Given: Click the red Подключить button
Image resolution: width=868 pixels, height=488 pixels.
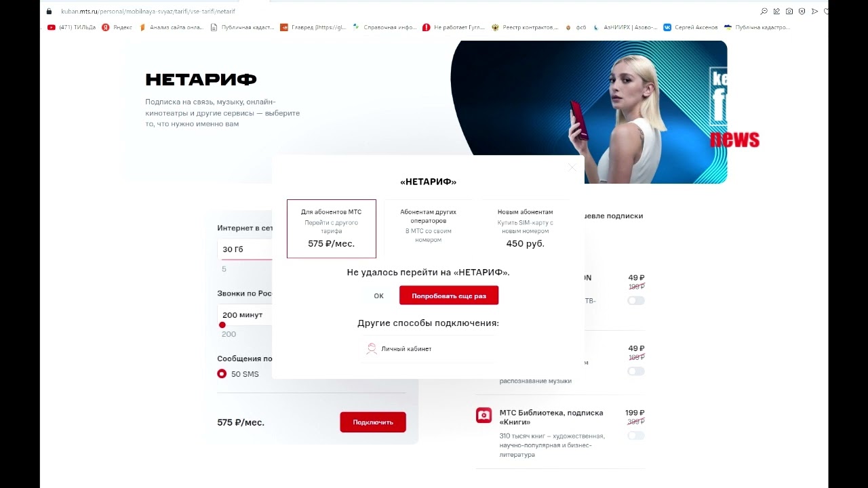Looking at the screenshot, I should [x=373, y=422].
